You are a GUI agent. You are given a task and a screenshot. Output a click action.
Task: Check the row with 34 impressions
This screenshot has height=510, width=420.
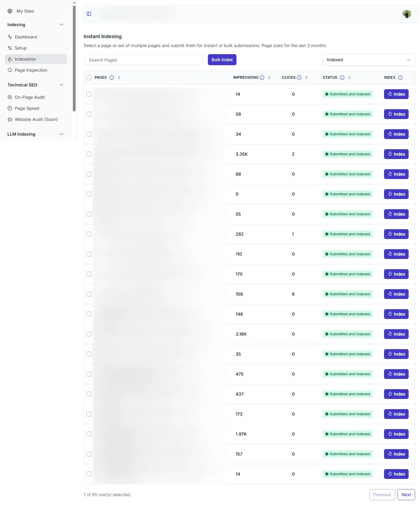coord(89,134)
